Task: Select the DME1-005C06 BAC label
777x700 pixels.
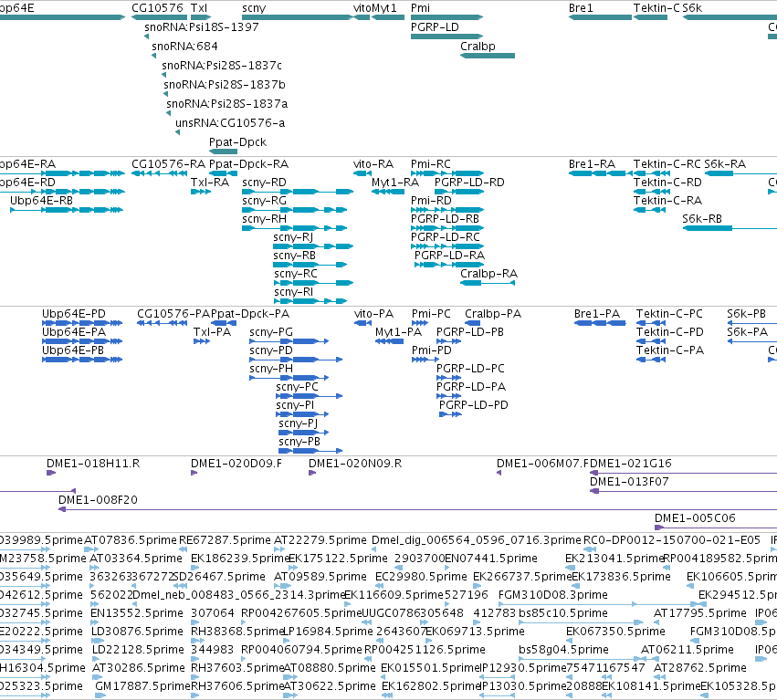Action: (x=695, y=518)
